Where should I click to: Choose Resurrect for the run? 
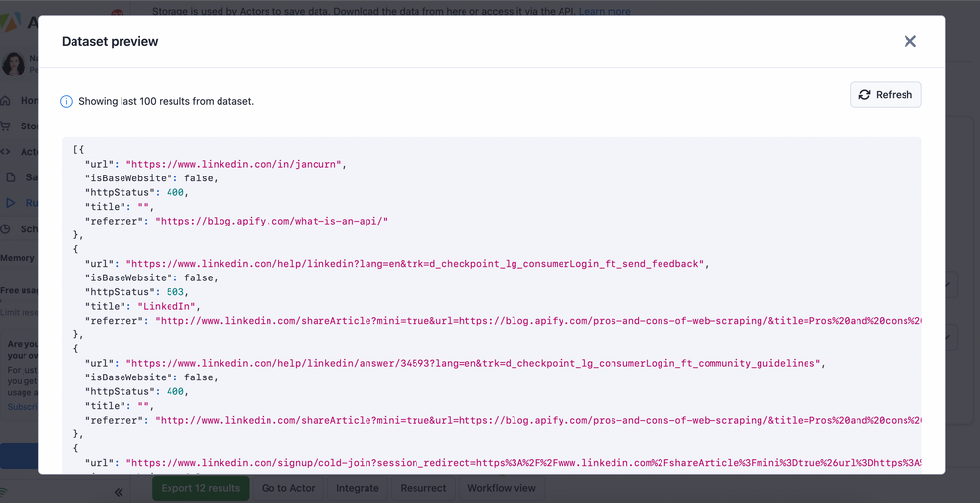tap(423, 488)
